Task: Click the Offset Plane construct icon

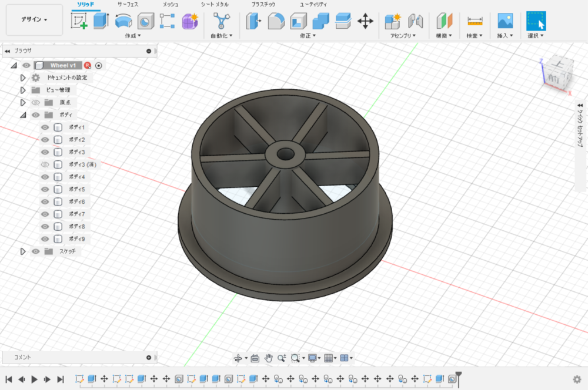Action: (x=445, y=21)
